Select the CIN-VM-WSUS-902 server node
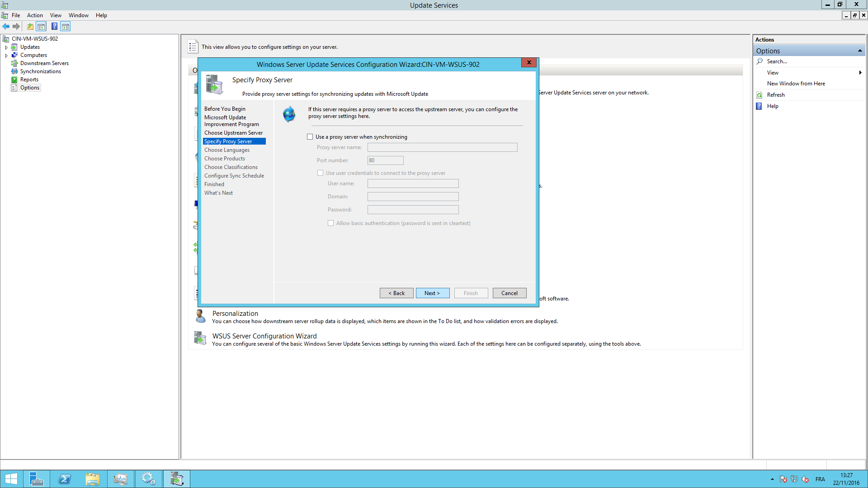This screenshot has width=868, height=488. pos(35,39)
